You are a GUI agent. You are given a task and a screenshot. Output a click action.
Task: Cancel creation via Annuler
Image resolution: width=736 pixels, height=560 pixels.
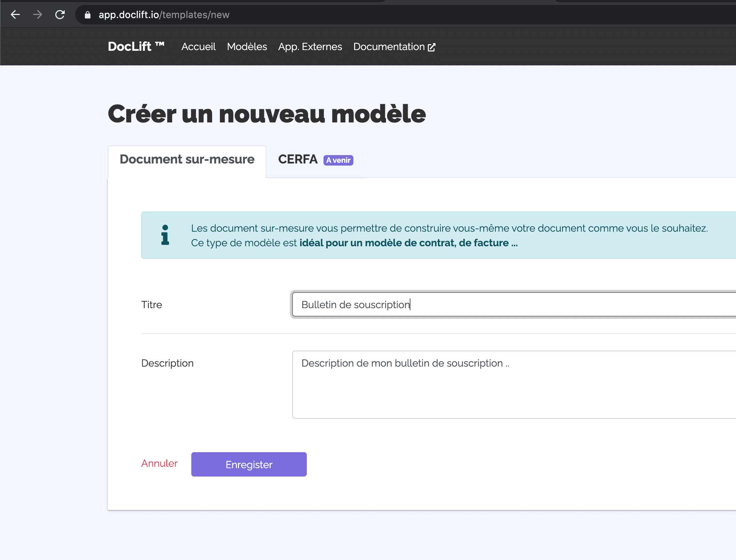(159, 463)
